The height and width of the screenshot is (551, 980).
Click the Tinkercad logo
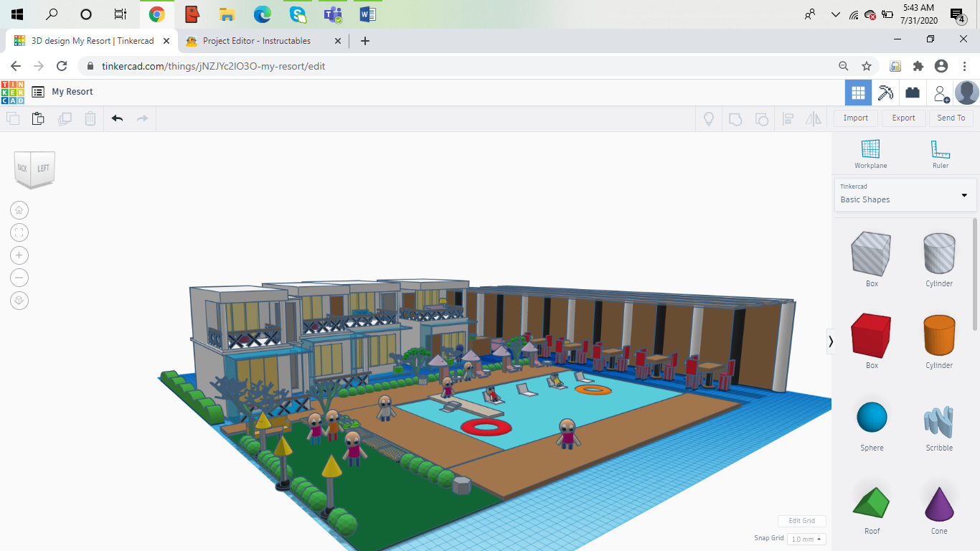tap(12, 92)
